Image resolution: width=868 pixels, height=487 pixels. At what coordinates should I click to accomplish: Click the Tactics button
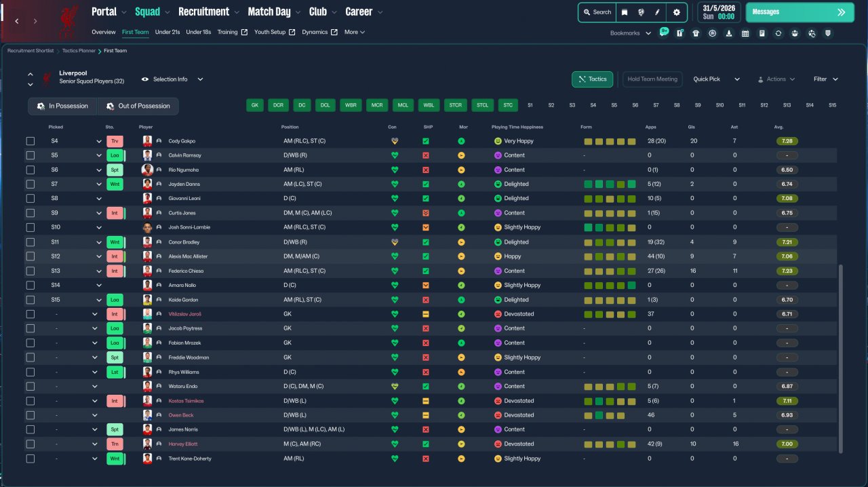tap(592, 79)
